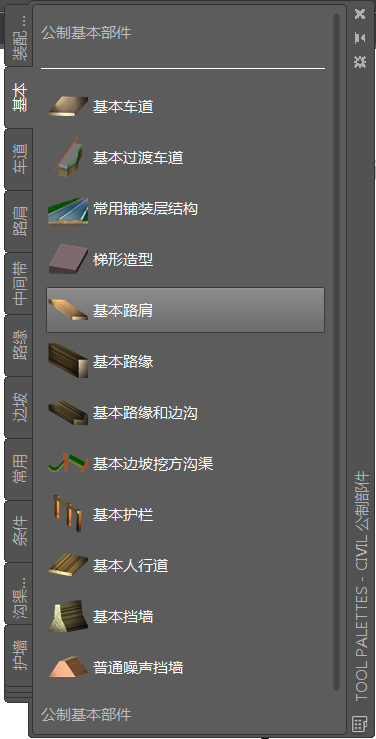This screenshot has height=739, width=376.
Task: Switch to the 基本 palette tab
Action: point(19,97)
